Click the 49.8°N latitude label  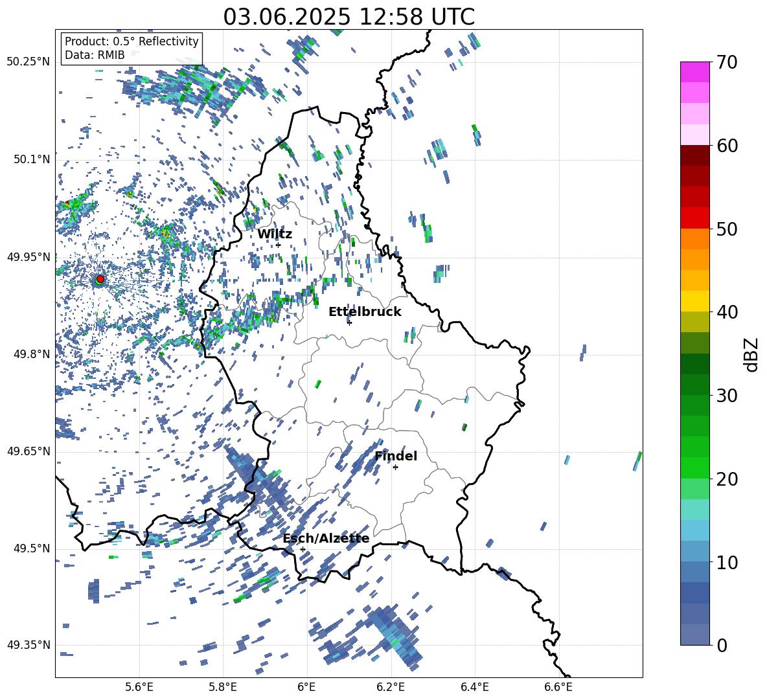point(32,354)
